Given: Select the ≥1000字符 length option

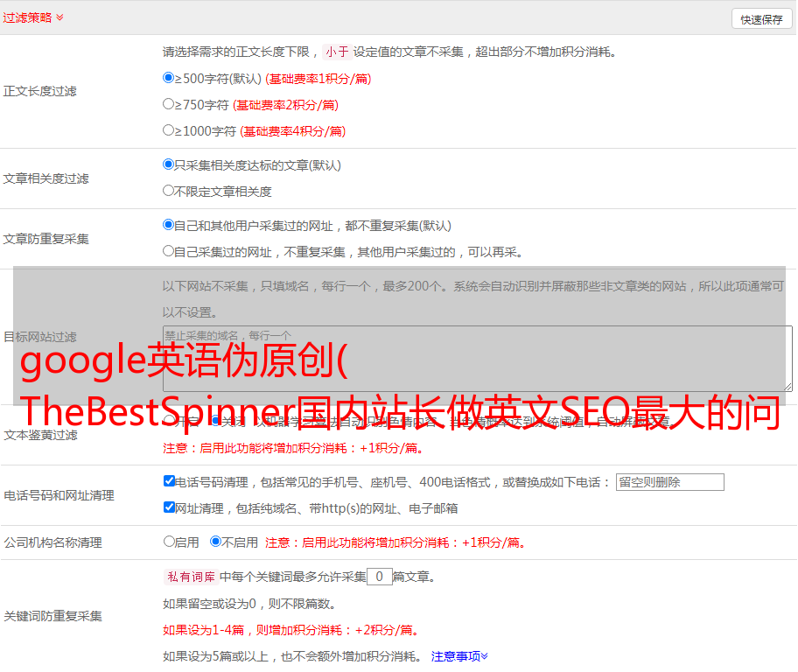Looking at the screenshot, I should point(168,129).
